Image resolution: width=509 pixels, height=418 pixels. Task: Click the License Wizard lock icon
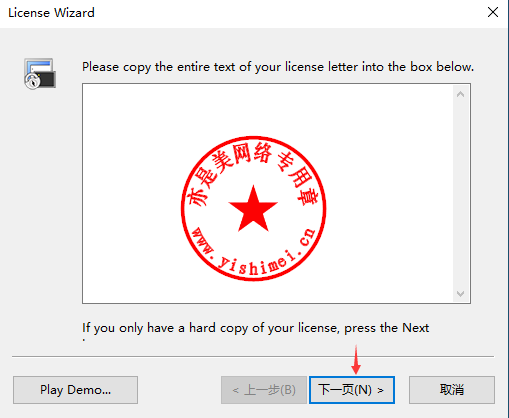(40, 73)
